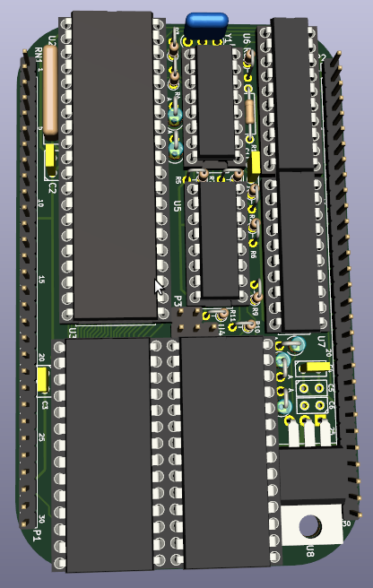
Task: Click the 'R10' silkscreen label
Action: pos(257,326)
